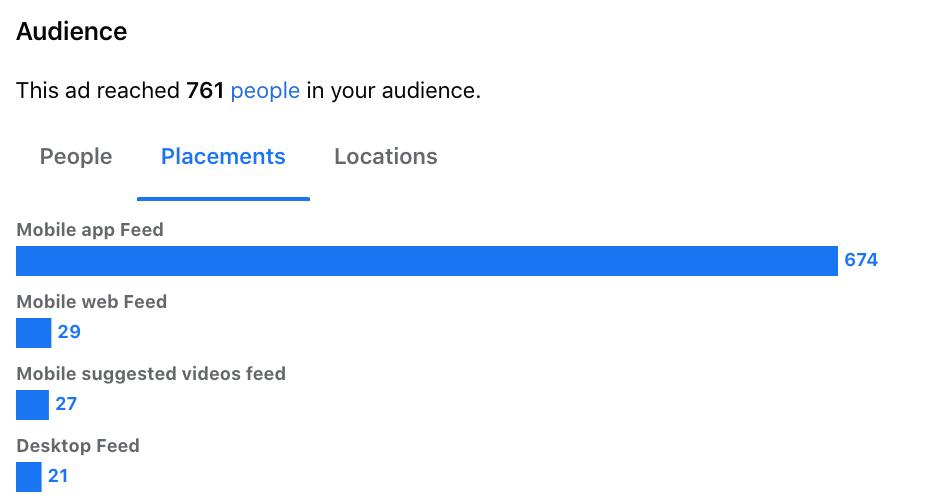Screen dimensions: 950x504
Task: Click the Desktop Feed bar
Action: pyautogui.click(x=28, y=477)
